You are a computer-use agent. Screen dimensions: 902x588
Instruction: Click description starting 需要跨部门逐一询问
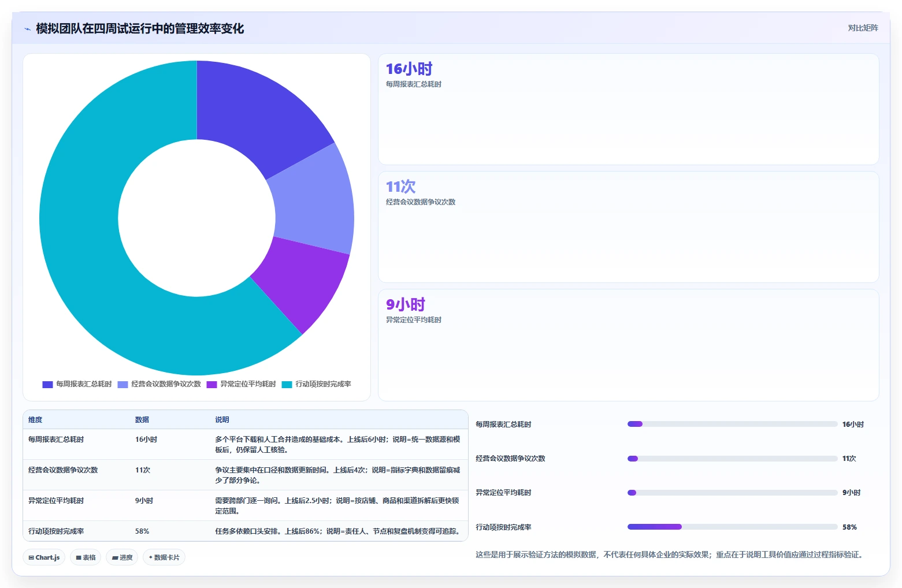point(338,506)
